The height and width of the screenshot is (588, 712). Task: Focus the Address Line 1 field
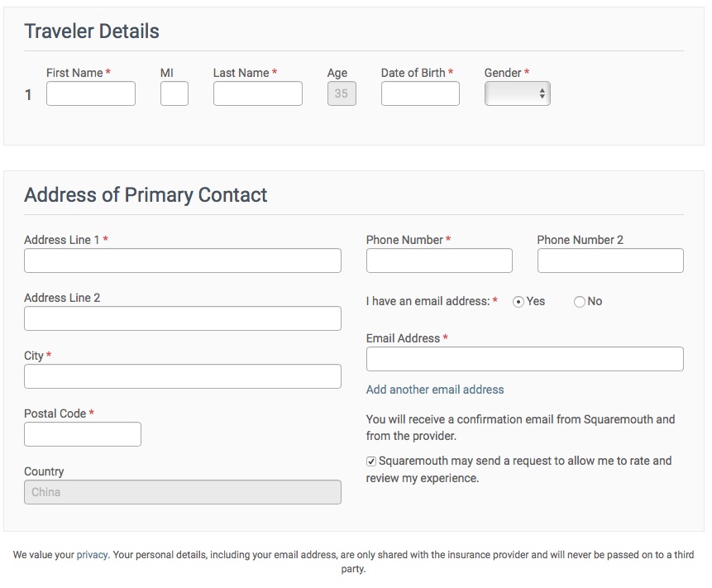coord(183,261)
